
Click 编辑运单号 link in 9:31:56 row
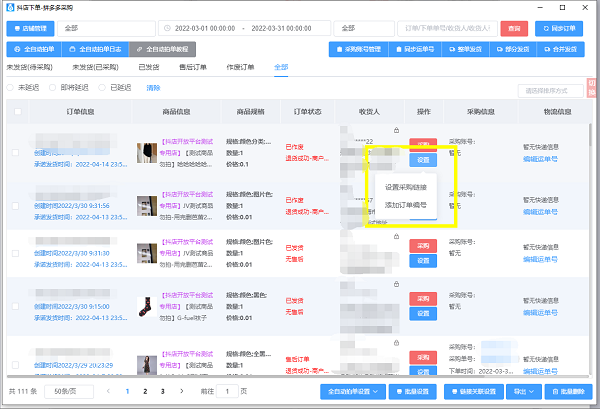(540, 212)
